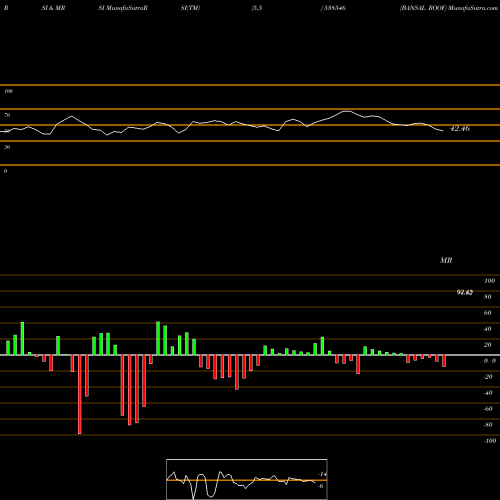
Task: Click the RSI line end near 42.46
Action: pyautogui.click(x=442, y=131)
